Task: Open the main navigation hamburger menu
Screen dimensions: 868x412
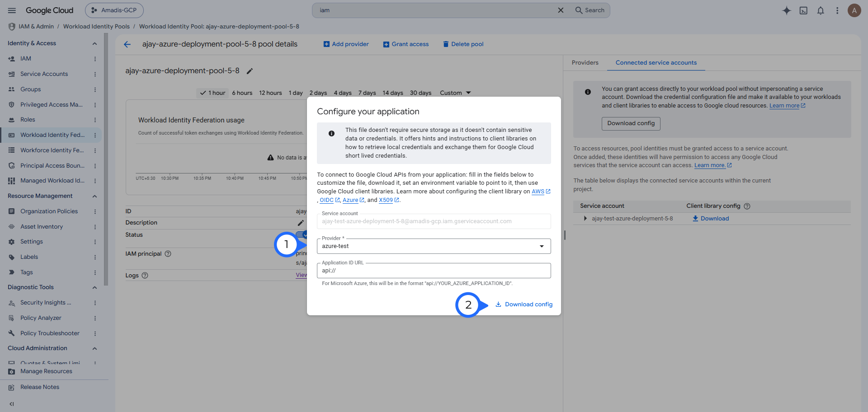Action: [x=12, y=10]
